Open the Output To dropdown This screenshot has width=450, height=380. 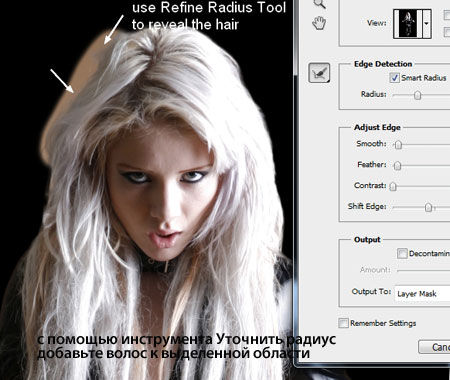tap(422, 293)
